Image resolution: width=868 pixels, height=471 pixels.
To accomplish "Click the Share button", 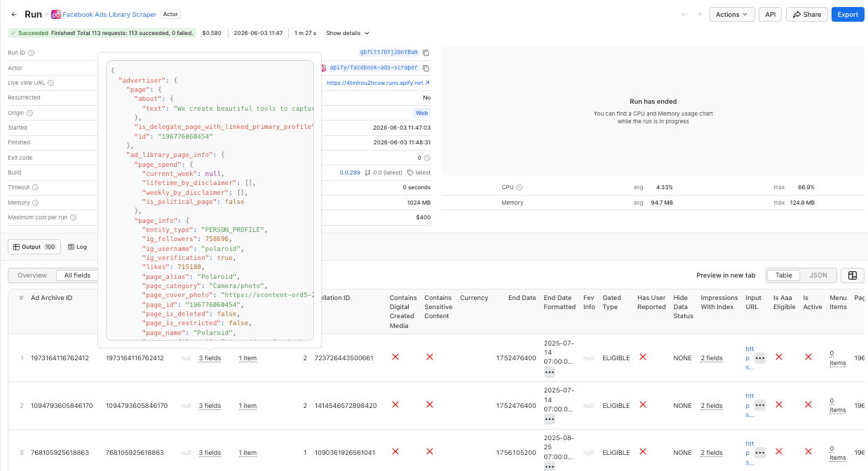I will pos(807,14).
